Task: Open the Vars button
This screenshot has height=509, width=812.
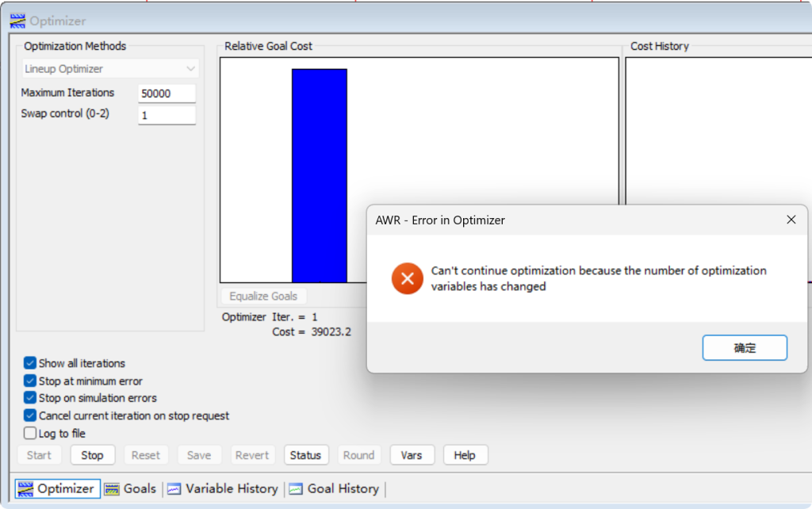Action: tap(412, 455)
